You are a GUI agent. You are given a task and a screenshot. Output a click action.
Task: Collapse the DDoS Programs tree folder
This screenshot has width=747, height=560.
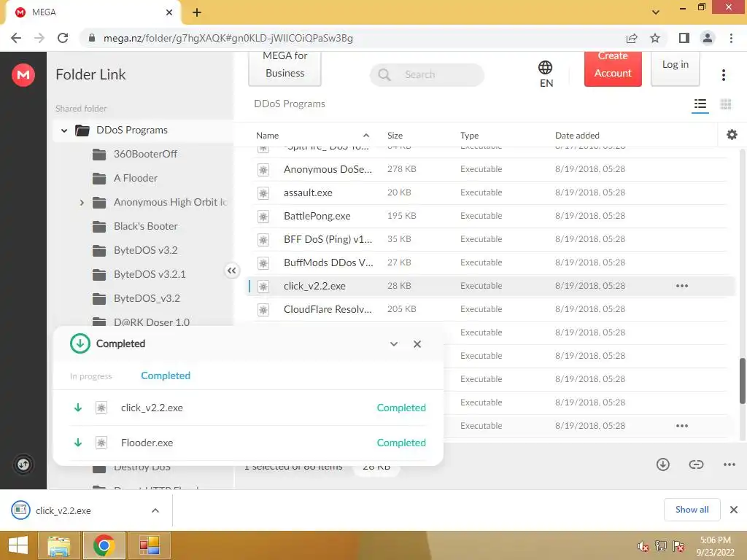click(64, 131)
